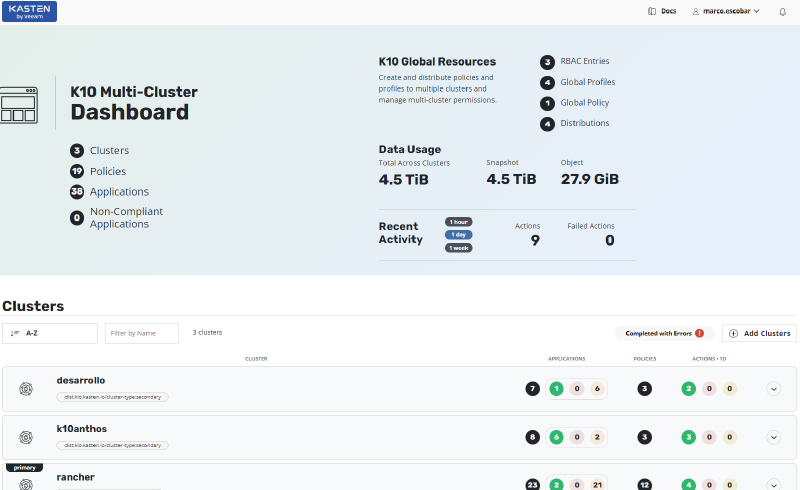Click the multi-cluster dashboard icon

coord(19,105)
